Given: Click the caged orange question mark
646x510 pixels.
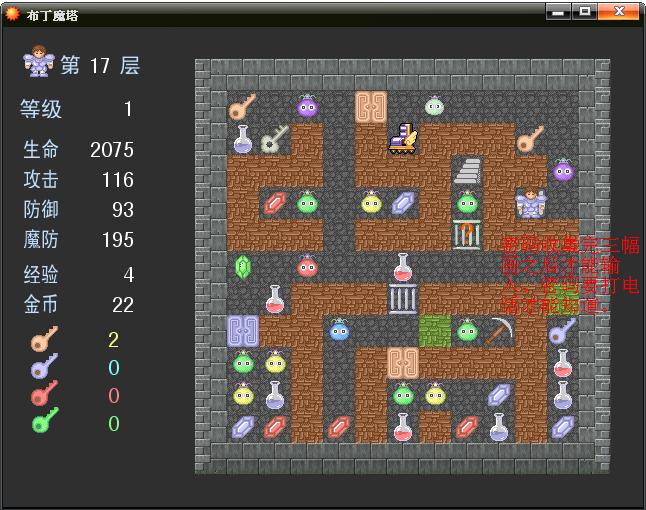Looking at the screenshot, I should (x=467, y=235).
